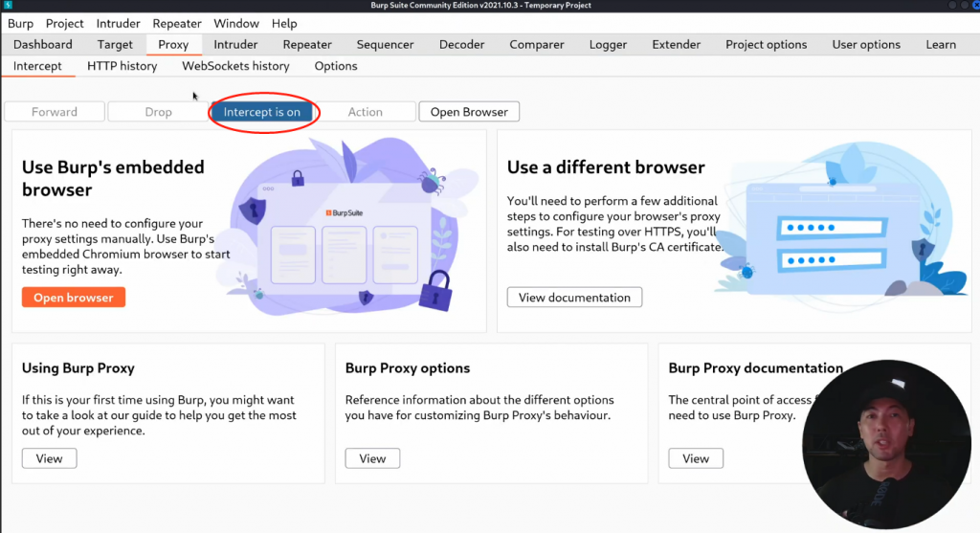Go to the Intruder tool tab
The width and height of the screenshot is (980, 533).
pyautogui.click(x=235, y=44)
